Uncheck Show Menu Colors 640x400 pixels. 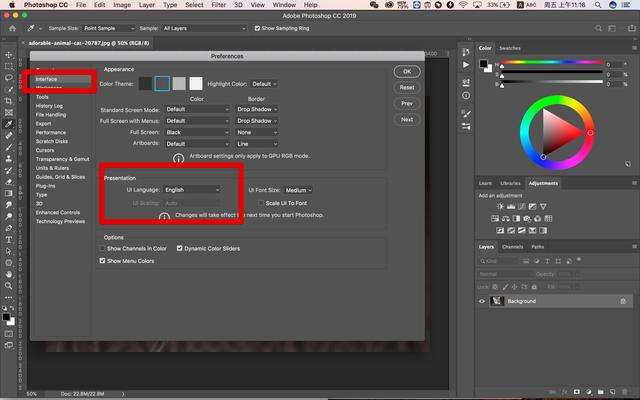click(x=102, y=261)
